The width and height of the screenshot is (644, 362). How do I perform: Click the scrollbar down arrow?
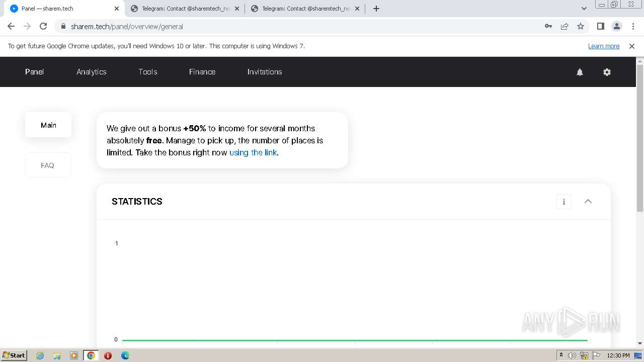tap(640, 343)
